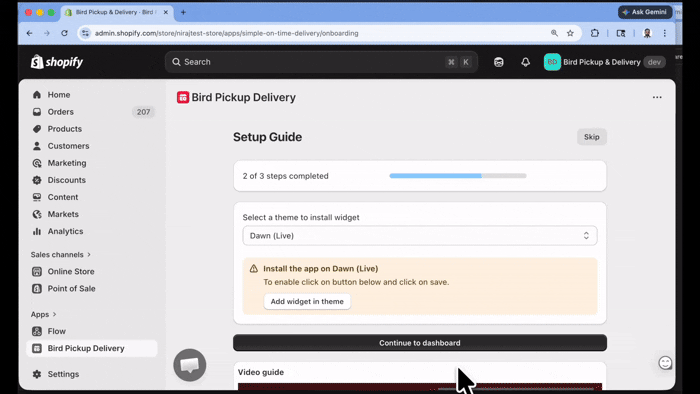
Task: Expand the Apps section chevron
Action: pos(54,314)
